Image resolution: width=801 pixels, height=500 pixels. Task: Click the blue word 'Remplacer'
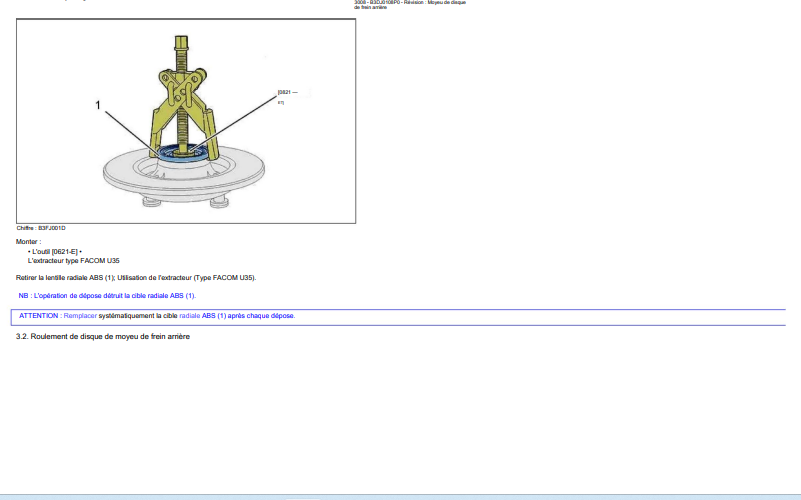click(80, 316)
